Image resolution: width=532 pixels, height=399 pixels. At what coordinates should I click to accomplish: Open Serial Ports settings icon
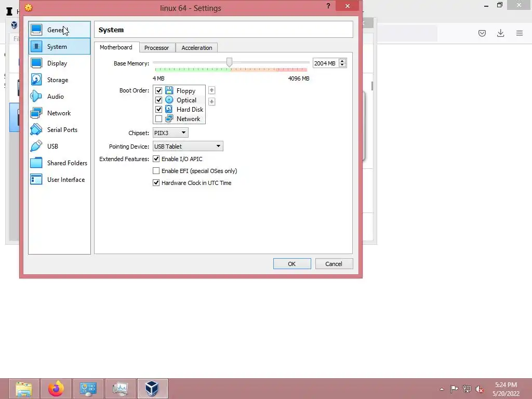36,129
